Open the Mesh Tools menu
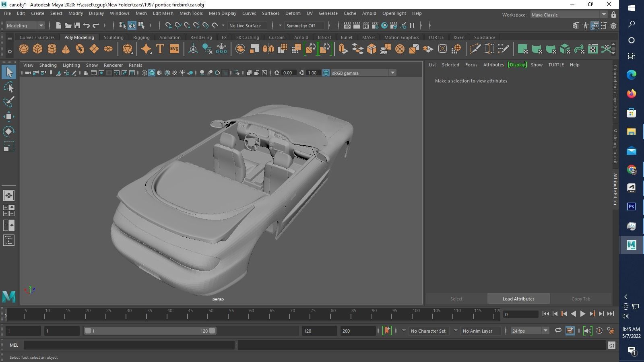 point(191,13)
